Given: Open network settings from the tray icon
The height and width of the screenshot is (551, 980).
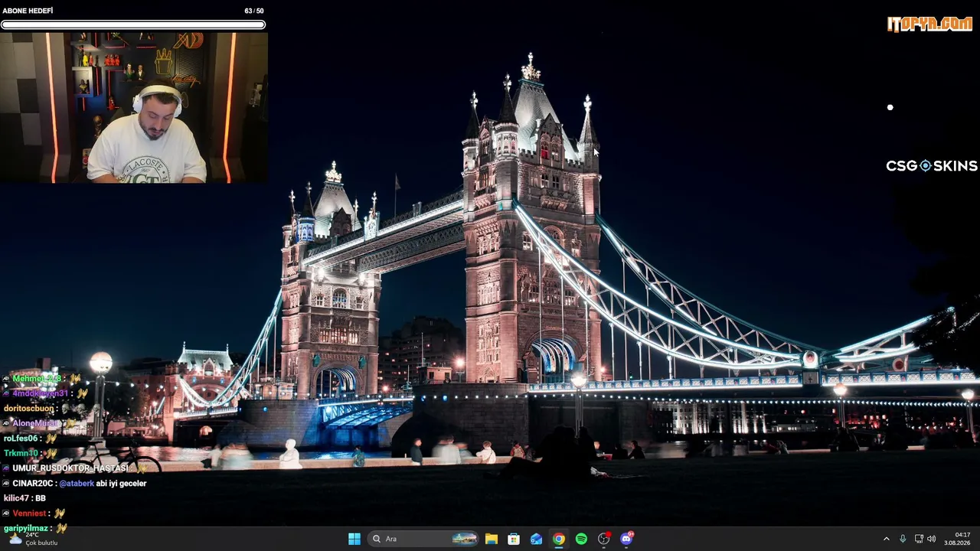Looking at the screenshot, I should pos(919,539).
